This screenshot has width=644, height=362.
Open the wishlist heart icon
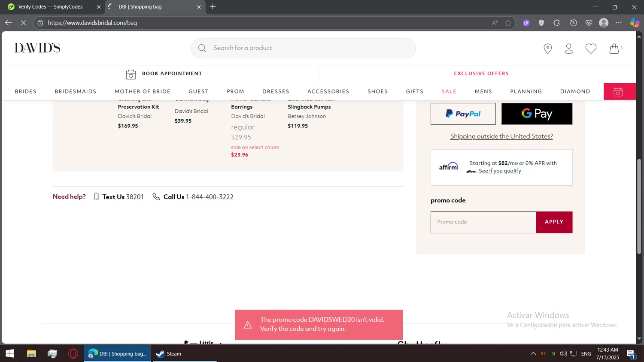pos(591,48)
